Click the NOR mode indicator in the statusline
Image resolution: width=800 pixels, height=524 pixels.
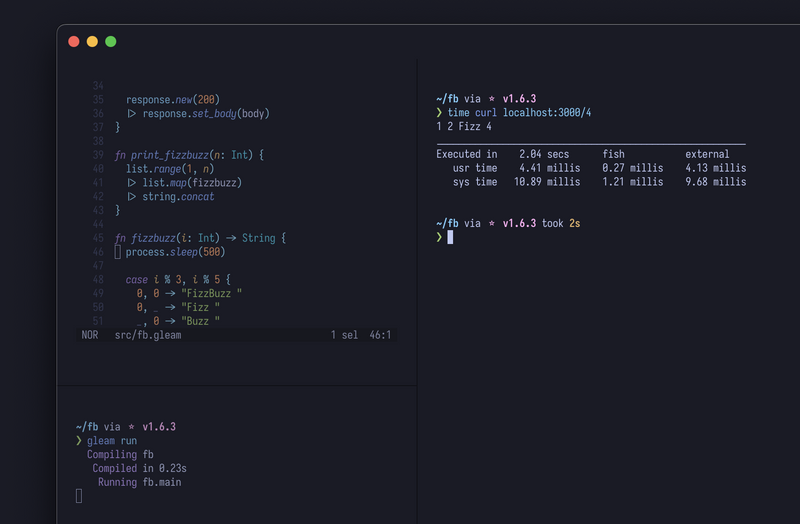90,336
